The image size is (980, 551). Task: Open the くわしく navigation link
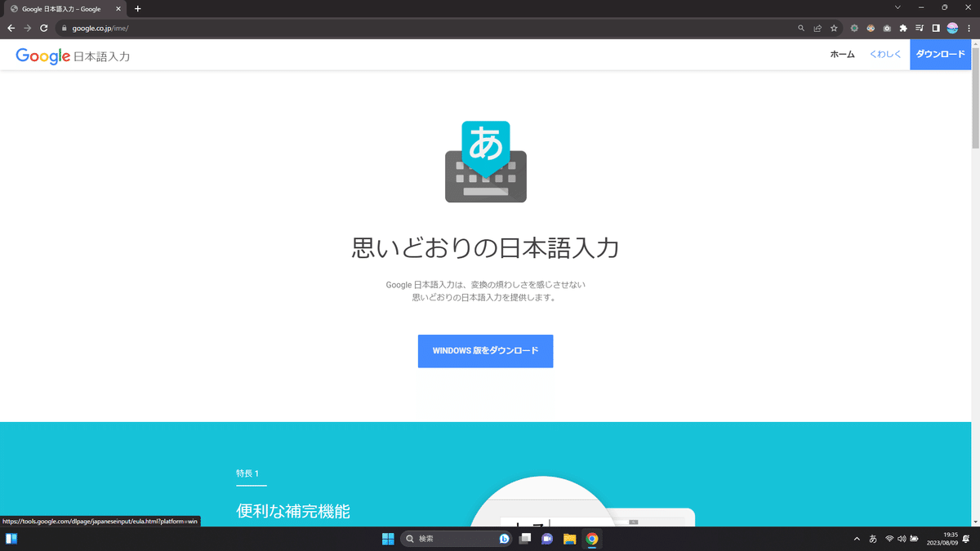885,55
